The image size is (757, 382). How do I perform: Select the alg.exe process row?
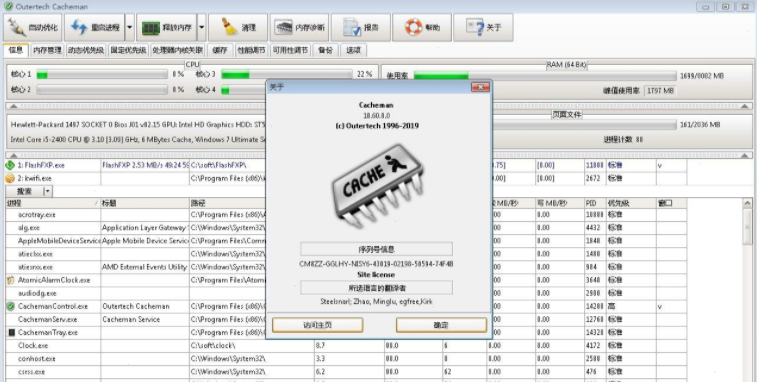pos(346,227)
